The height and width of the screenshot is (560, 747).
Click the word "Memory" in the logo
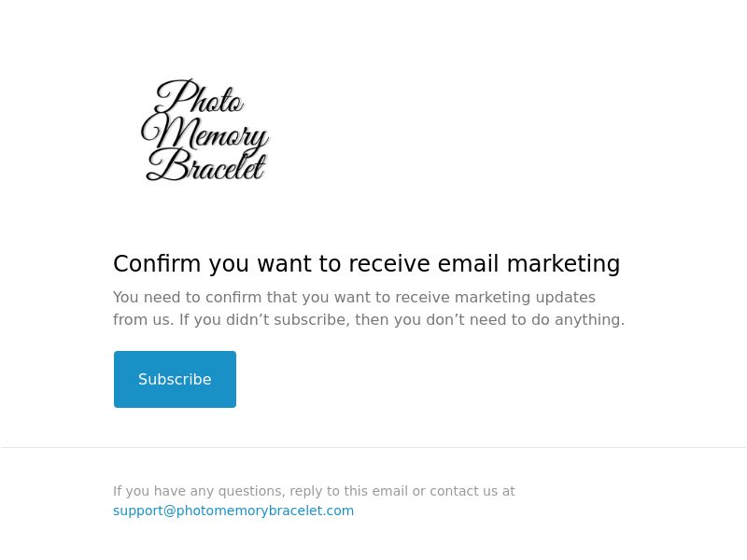[205, 132]
